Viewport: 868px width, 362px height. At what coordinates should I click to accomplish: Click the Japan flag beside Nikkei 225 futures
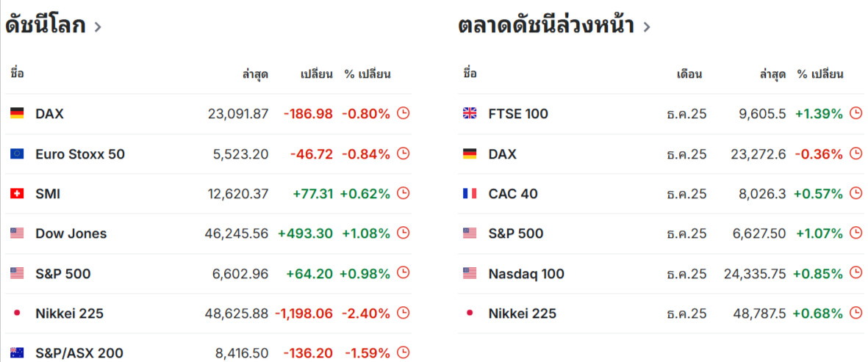point(470,314)
